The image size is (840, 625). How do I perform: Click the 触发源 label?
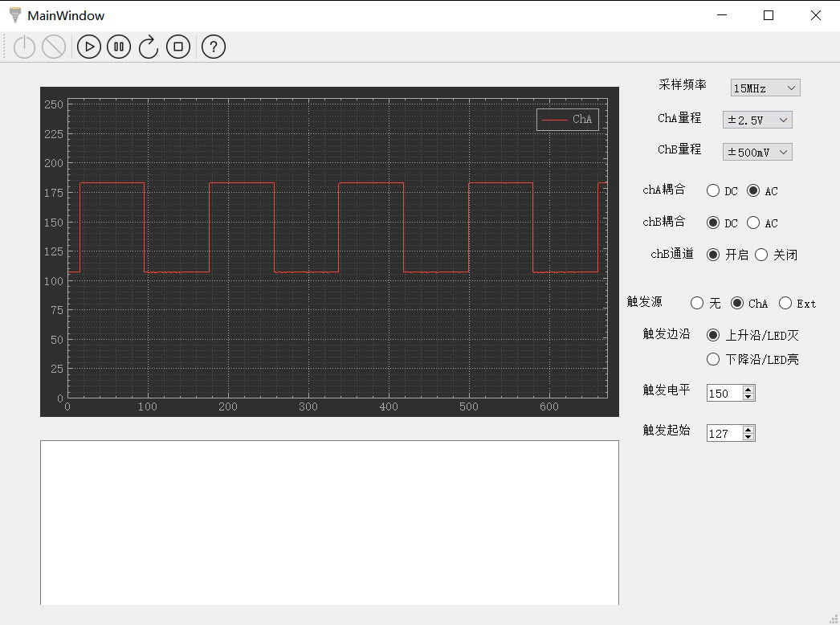(x=645, y=302)
